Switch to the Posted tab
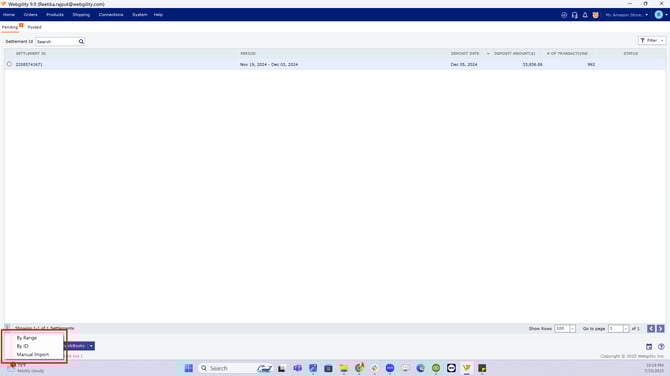 click(x=35, y=27)
